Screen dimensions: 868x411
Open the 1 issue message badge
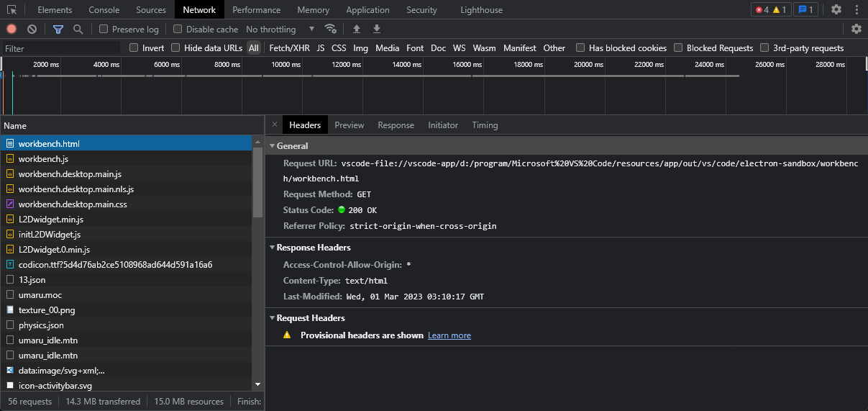[805, 9]
